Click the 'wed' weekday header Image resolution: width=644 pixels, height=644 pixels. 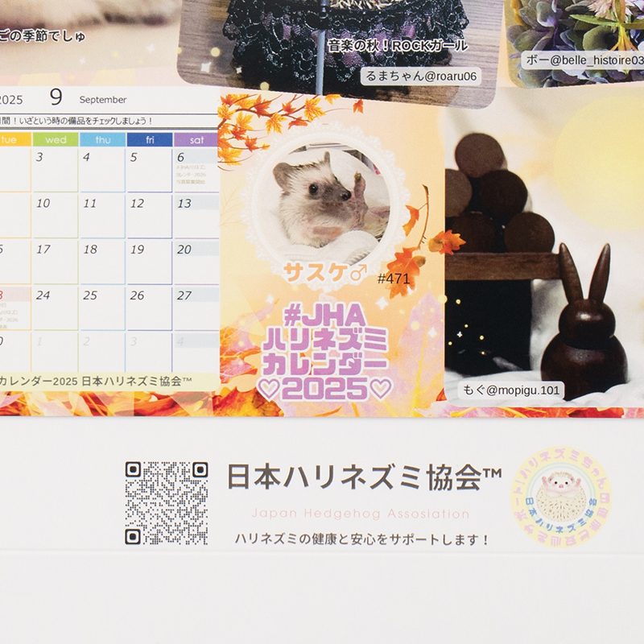click(x=56, y=139)
